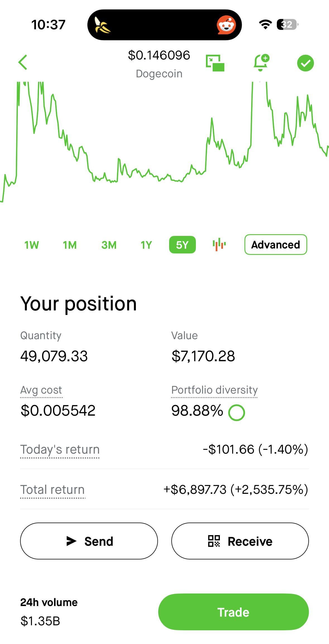
Task: Tap the green Trade button
Action: pyautogui.click(x=233, y=612)
